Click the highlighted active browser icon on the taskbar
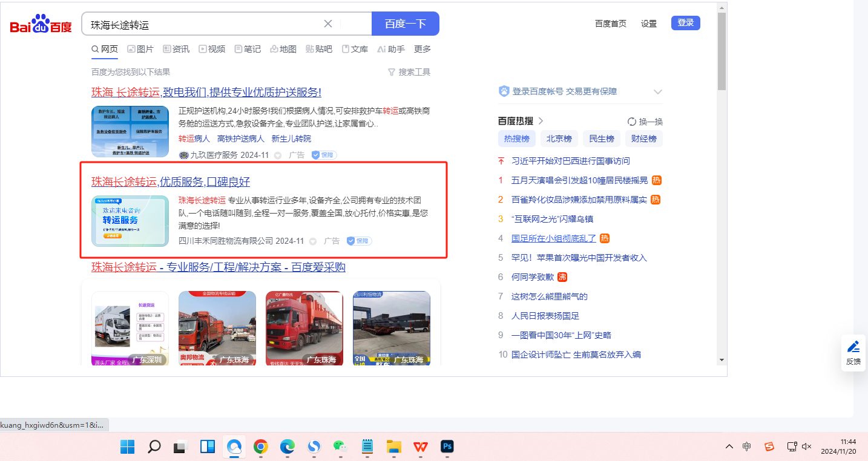 (234, 446)
